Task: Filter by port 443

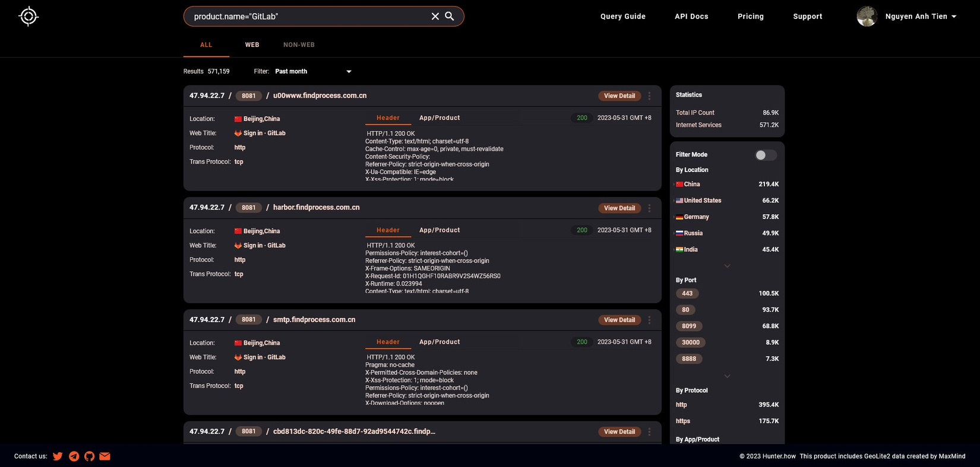Action: [687, 294]
